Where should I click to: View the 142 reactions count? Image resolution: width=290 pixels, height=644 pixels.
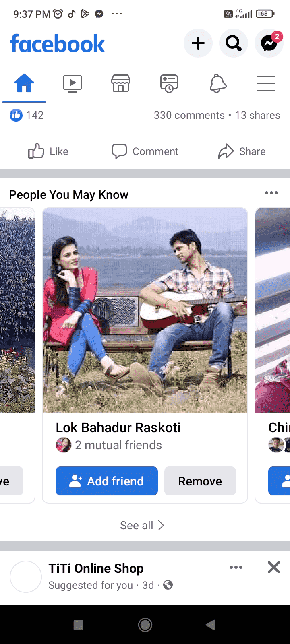pyautogui.click(x=27, y=115)
